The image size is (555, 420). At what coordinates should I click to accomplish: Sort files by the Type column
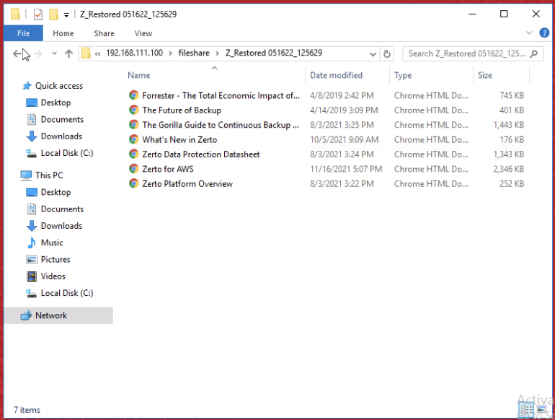pos(403,75)
